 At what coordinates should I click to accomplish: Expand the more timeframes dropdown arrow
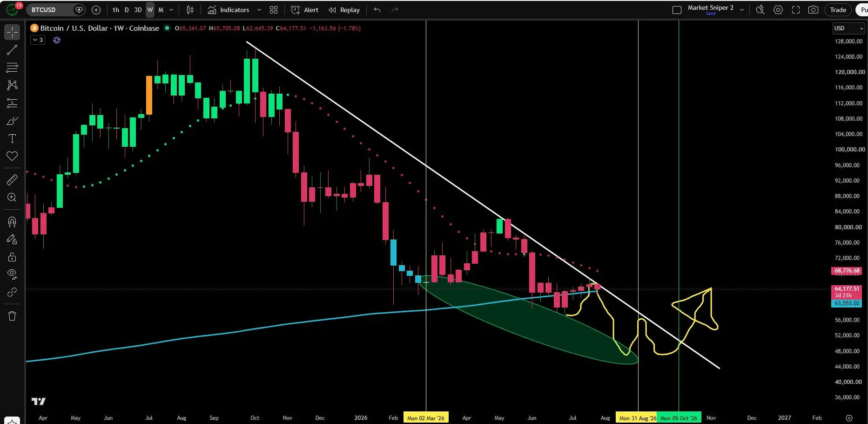tap(171, 10)
